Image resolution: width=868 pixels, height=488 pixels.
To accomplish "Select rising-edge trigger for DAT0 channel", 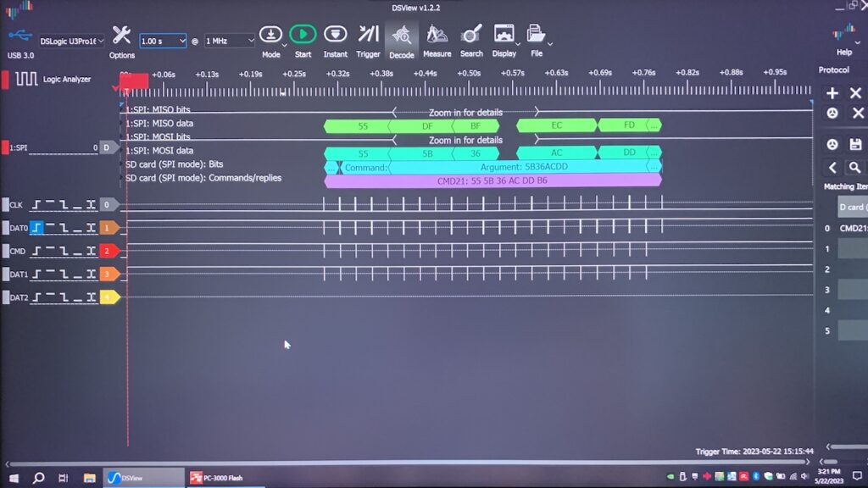I will [x=36, y=228].
